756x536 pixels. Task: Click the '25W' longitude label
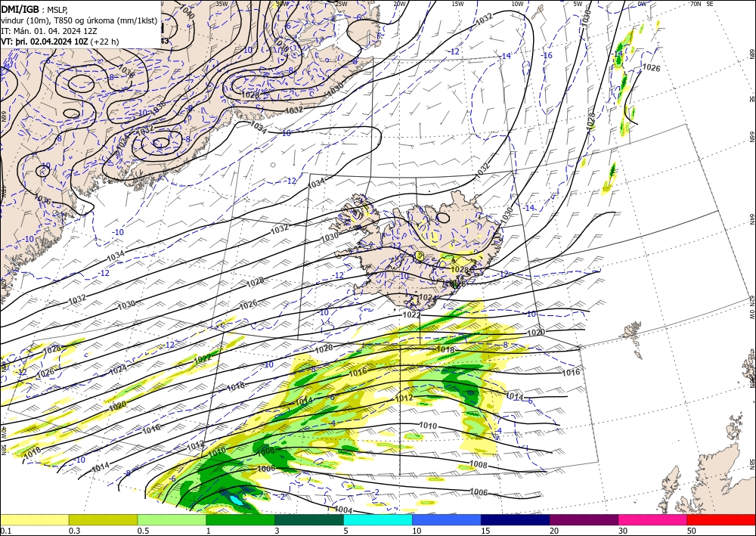[341, 3]
